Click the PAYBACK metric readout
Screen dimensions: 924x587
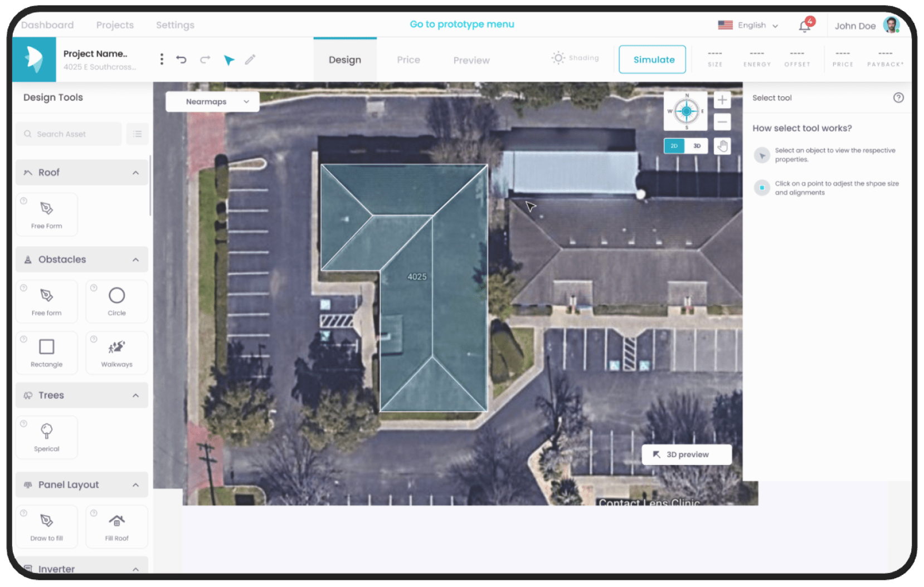885,58
